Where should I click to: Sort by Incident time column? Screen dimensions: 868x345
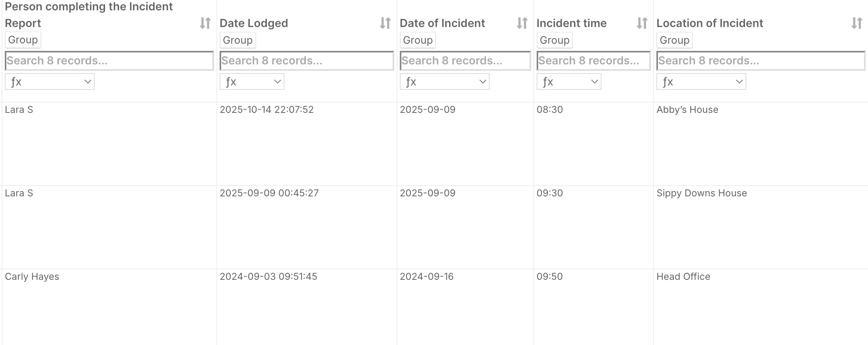[x=642, y=23]
